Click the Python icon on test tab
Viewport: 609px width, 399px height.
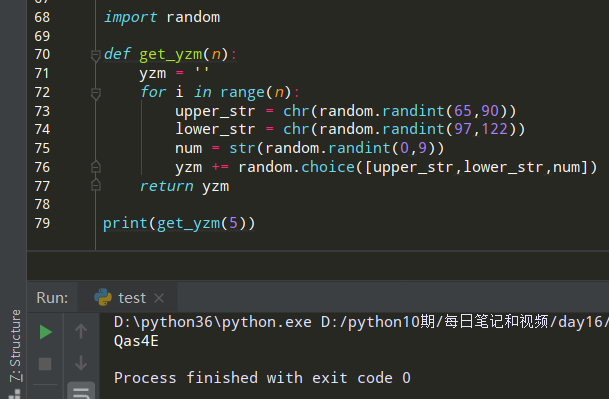click(x=103, y=297)
